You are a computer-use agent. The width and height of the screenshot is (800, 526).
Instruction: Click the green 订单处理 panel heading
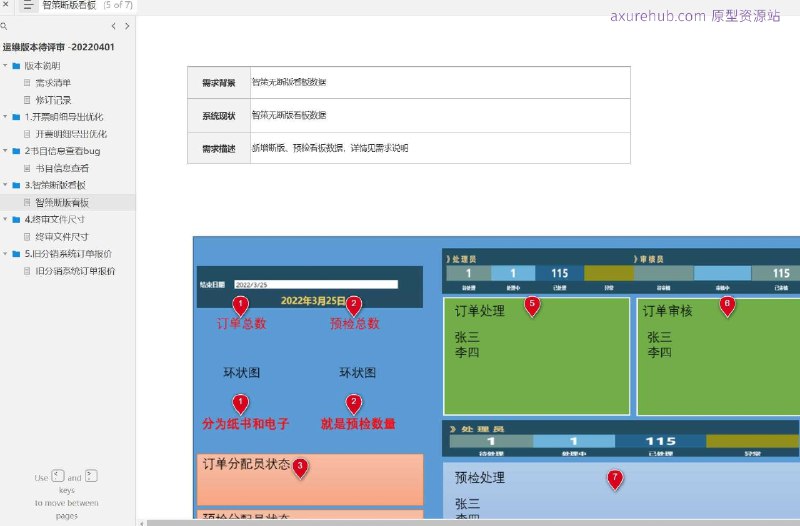pyautogui.click(x=480, y=311)
